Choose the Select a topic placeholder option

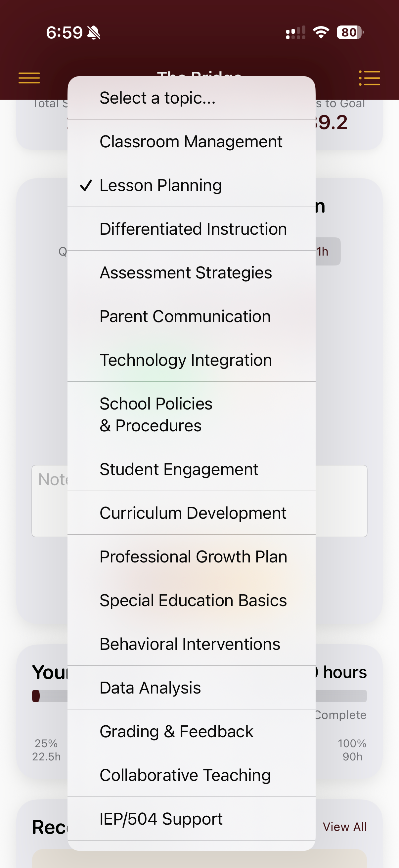tap(157, 98)
